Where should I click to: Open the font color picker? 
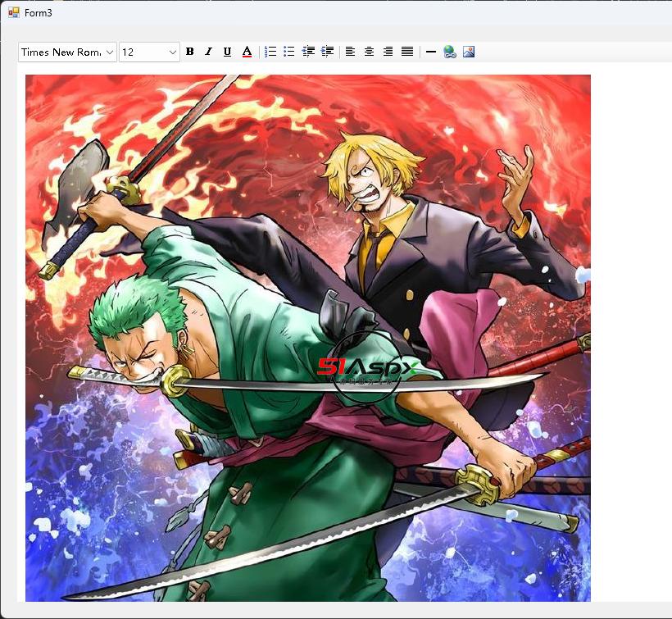tap(247, 52)
